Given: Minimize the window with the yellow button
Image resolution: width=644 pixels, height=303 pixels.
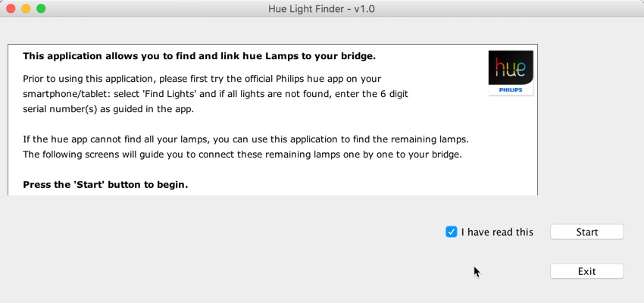Looking at the screenshot, I should click(x=26, y=8).
